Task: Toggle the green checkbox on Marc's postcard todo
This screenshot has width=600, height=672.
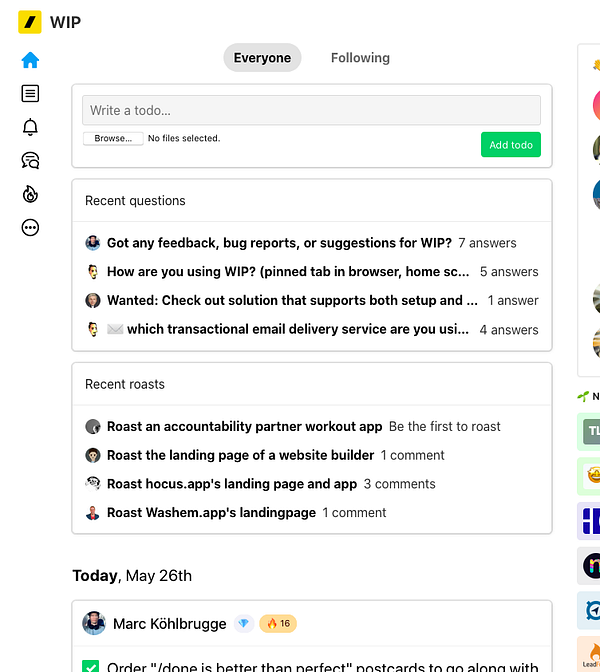Action: coord(90,666)
